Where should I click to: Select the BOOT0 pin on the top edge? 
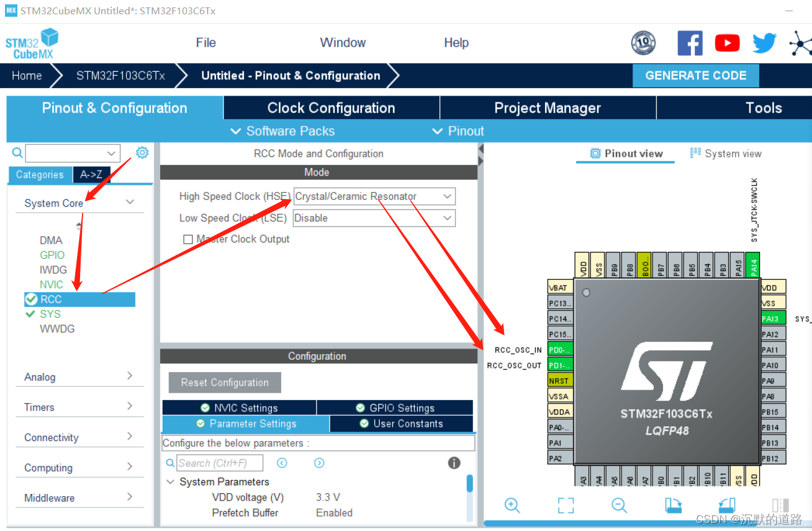644,264
